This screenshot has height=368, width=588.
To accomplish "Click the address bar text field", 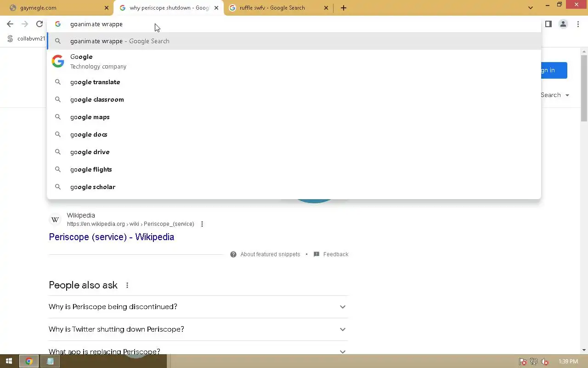I will pos(294,24).
